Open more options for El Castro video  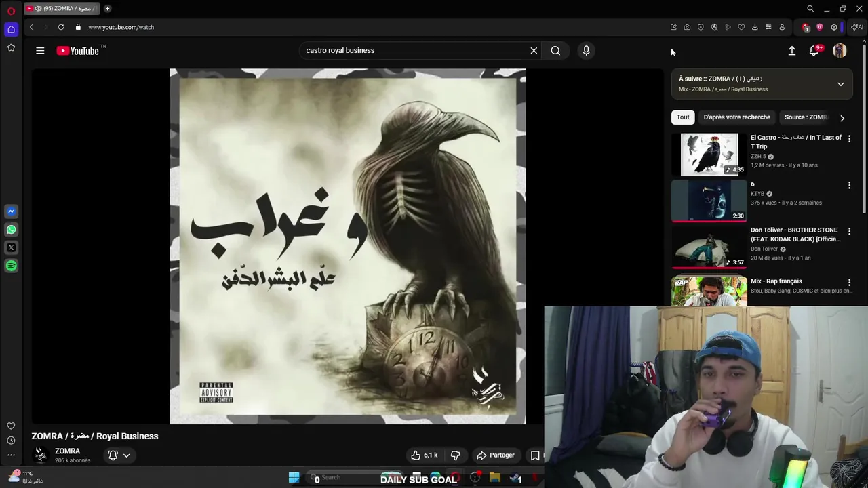pos(849,139)
